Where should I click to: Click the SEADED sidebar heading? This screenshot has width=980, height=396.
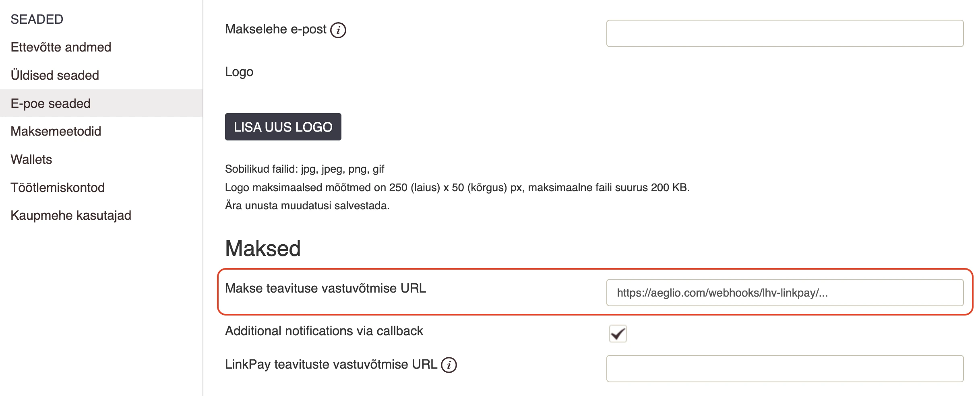37,19
